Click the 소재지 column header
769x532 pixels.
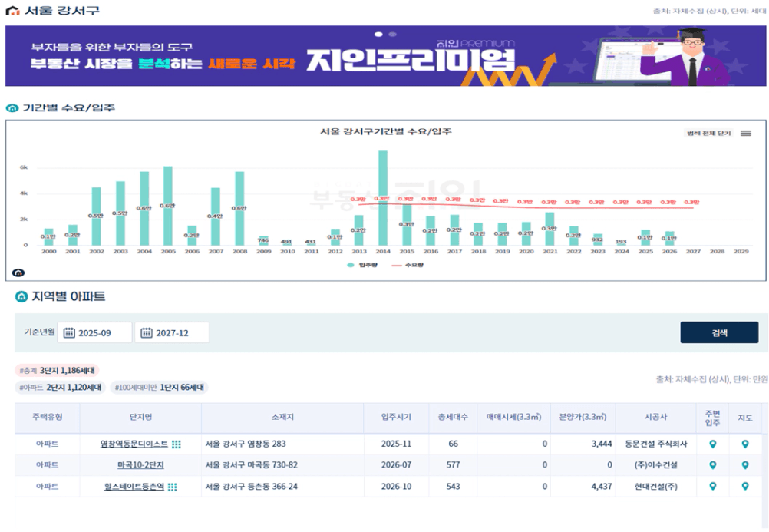282,417
